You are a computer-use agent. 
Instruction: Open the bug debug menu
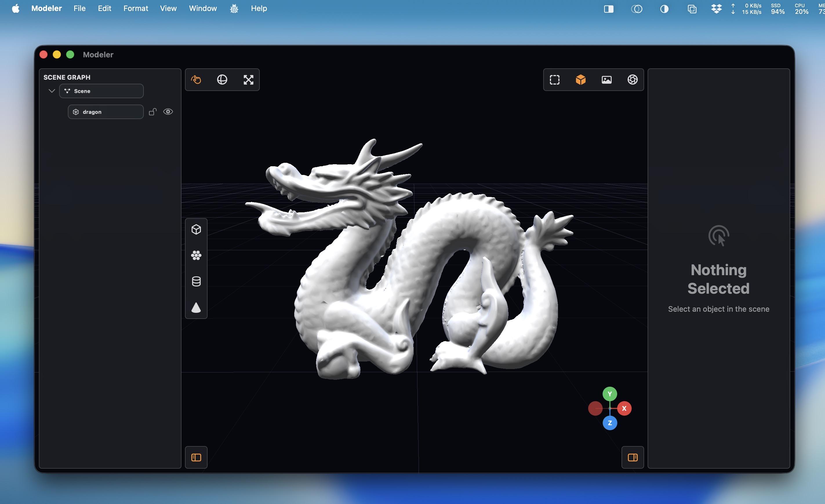coord(234,9)
